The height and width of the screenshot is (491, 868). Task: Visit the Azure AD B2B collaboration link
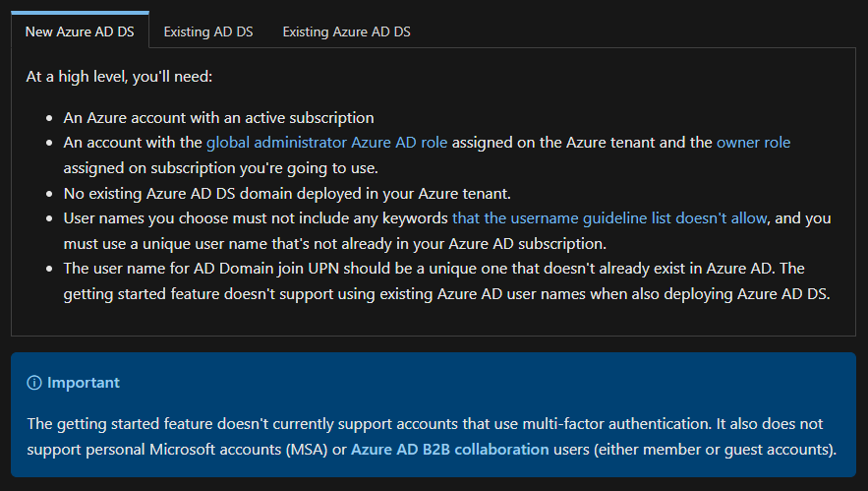pyautogui.click(x=450, y=450)
